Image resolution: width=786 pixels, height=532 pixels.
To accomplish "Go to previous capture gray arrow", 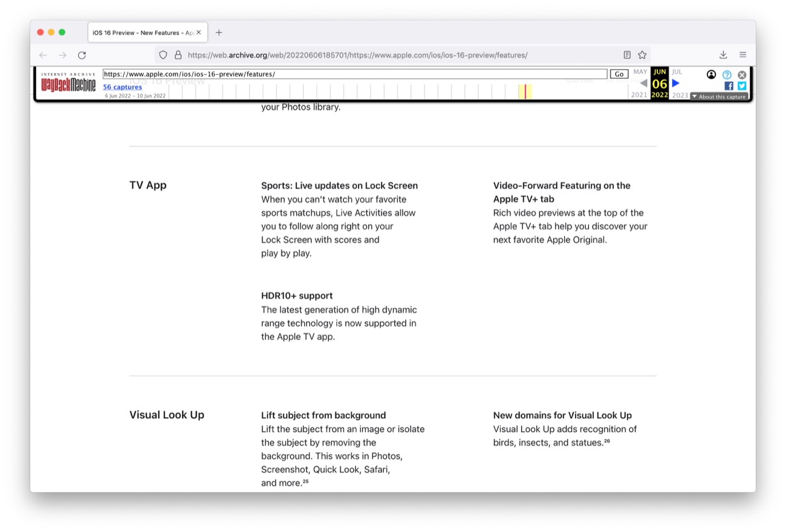I will click(643, 83).
